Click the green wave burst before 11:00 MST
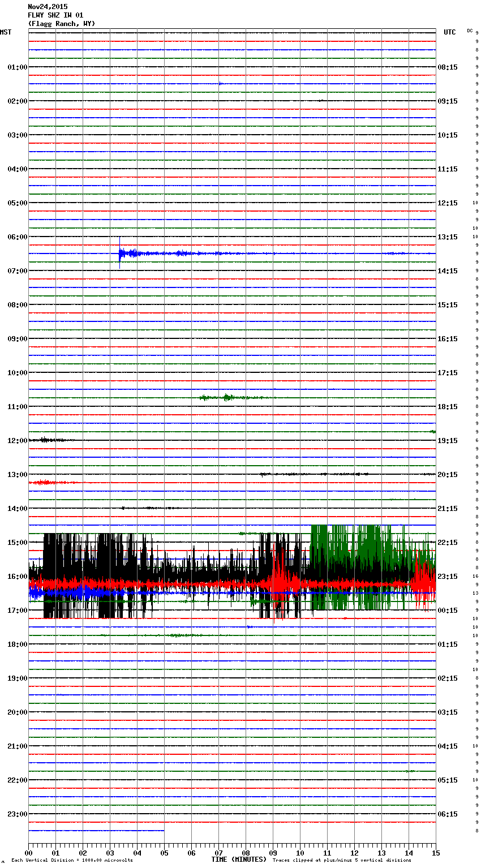This screenshot has height=868, width=481. [x=226, y=398]
